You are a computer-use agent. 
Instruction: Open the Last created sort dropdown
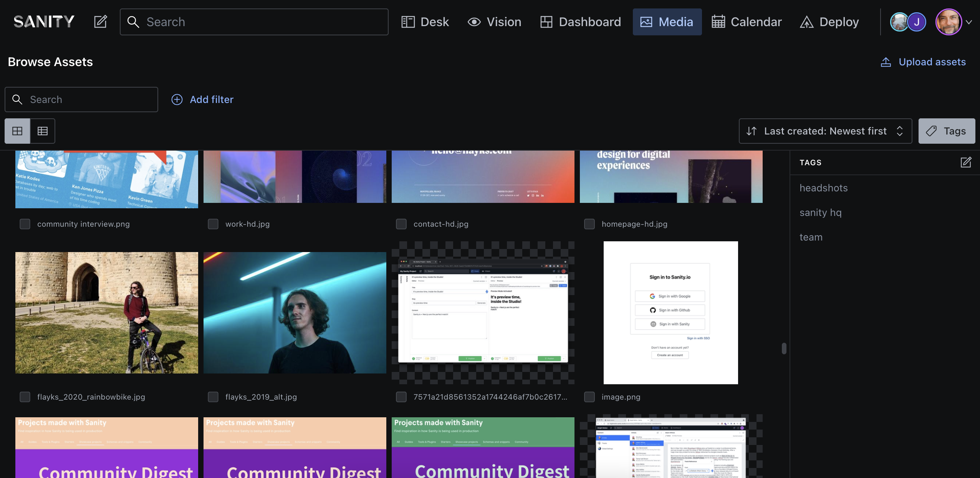point(825,131)
